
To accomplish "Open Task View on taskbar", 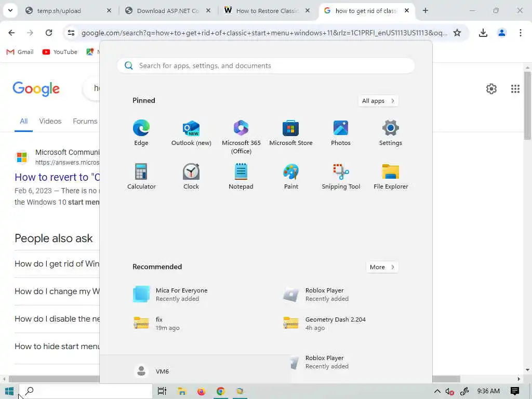I will point(162,391).
